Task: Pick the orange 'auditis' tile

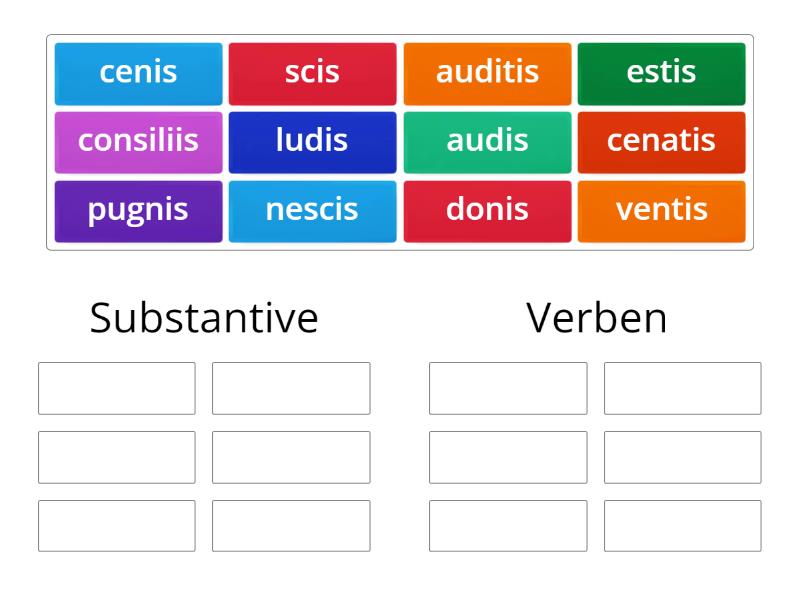Action: [487, 71]
